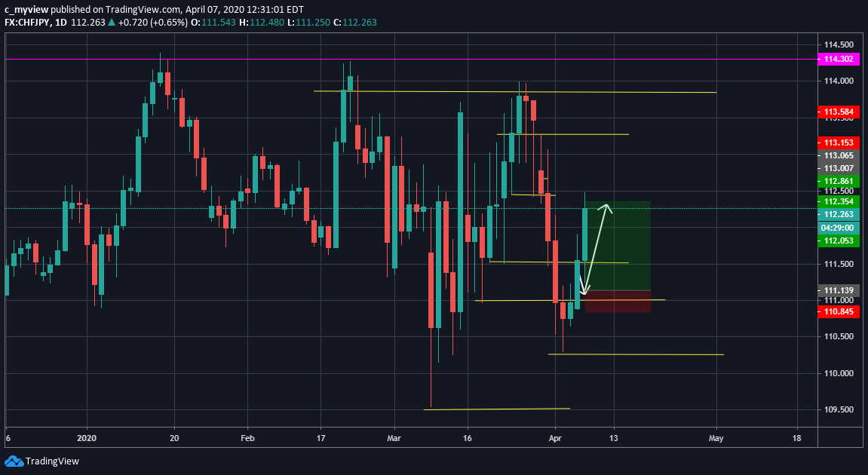Click the green 112.861 price label
Image resolution: width=868 pixels, height=475 pixels.
click(x=839, y=181)
